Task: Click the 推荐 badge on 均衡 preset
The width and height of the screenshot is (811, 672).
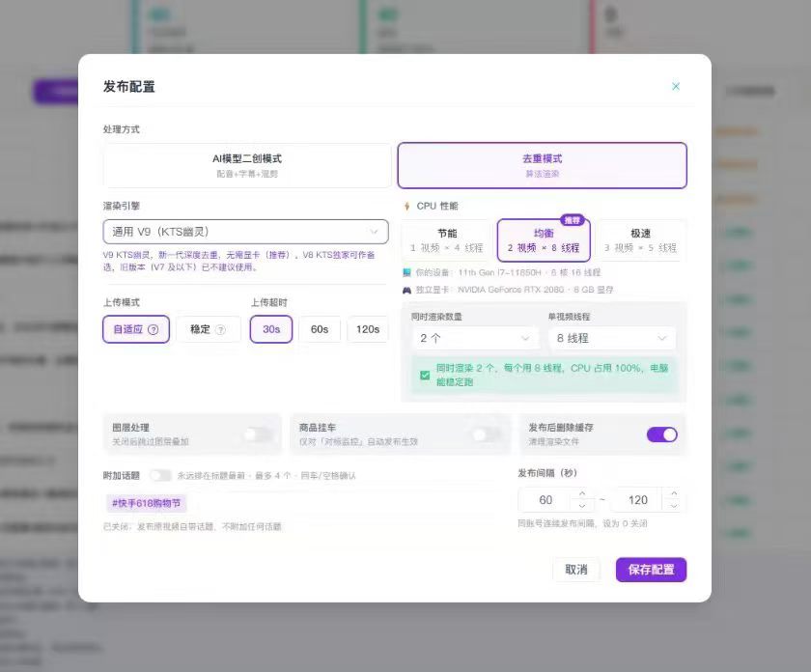Action: tap(572, 220)
